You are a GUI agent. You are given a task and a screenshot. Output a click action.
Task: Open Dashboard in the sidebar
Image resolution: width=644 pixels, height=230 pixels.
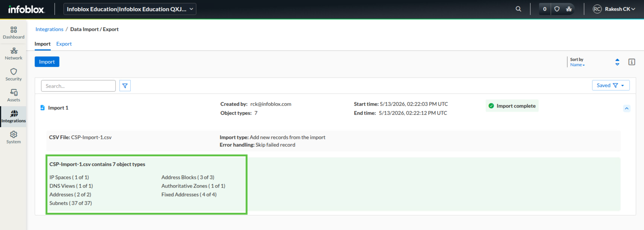click(13, 33)
